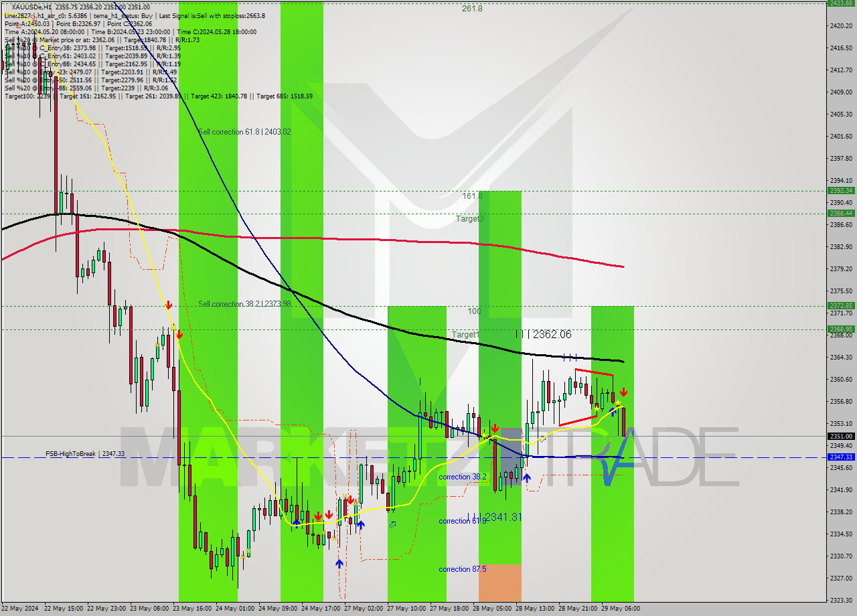The height and width of the screenshot is (616, 857).
Task: Click the Sell correction 38.2 | 2373.98 label
Action: 244,304
